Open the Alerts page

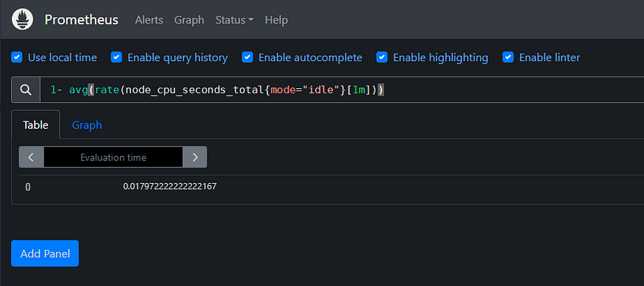[x=149, y=20]
